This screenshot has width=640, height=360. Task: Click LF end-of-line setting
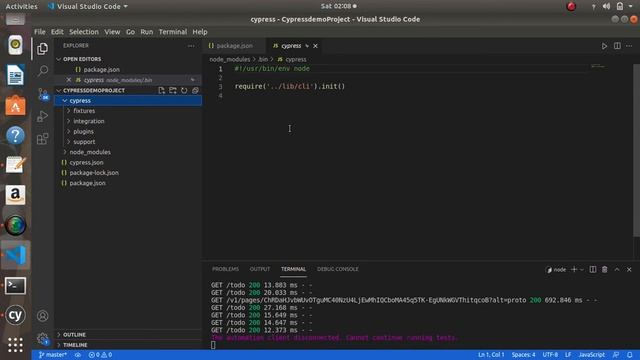(568, 355)
